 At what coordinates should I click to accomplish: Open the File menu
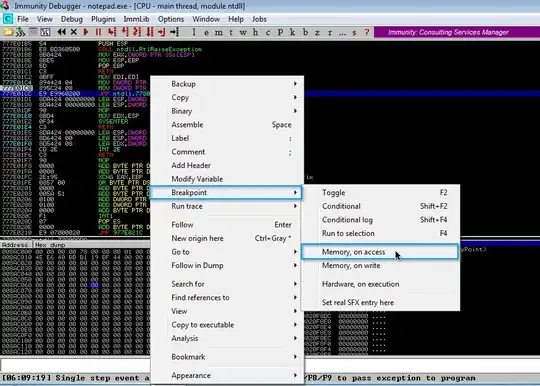pyautogui.click(x=23, y=19)
